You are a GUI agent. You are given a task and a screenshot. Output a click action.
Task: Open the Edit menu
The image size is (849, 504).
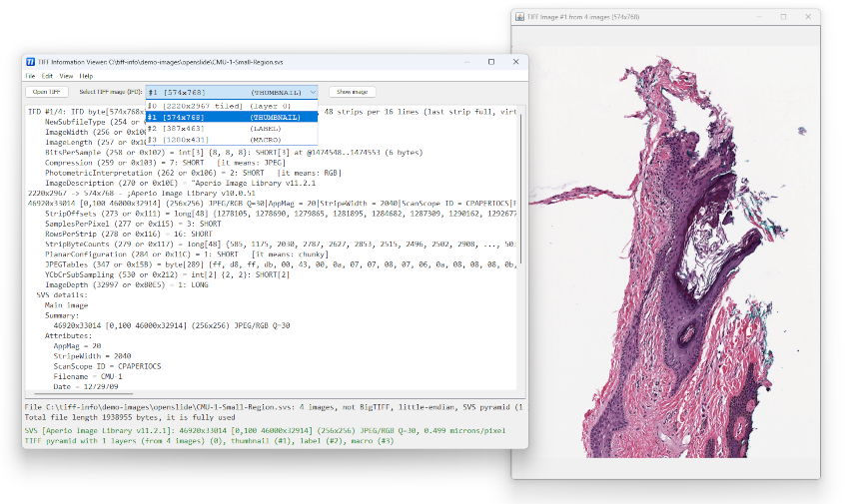point(45,76)
